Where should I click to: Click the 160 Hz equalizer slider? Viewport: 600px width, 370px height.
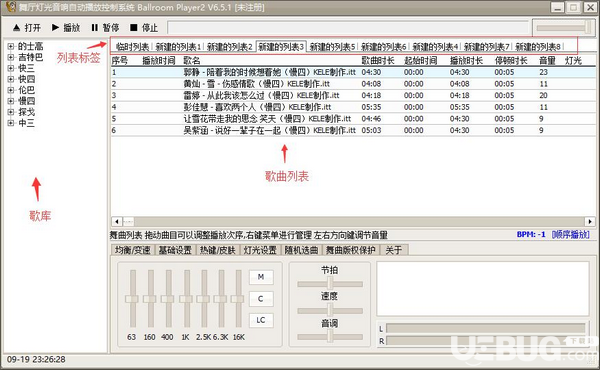pyautogui.click(x=150, y=299)
